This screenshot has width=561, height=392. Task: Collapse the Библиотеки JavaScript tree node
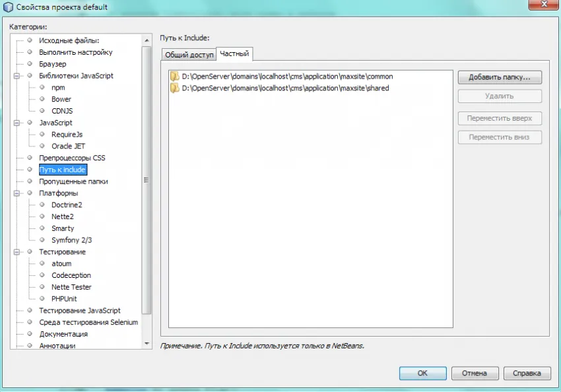click(x=17, y=76)
